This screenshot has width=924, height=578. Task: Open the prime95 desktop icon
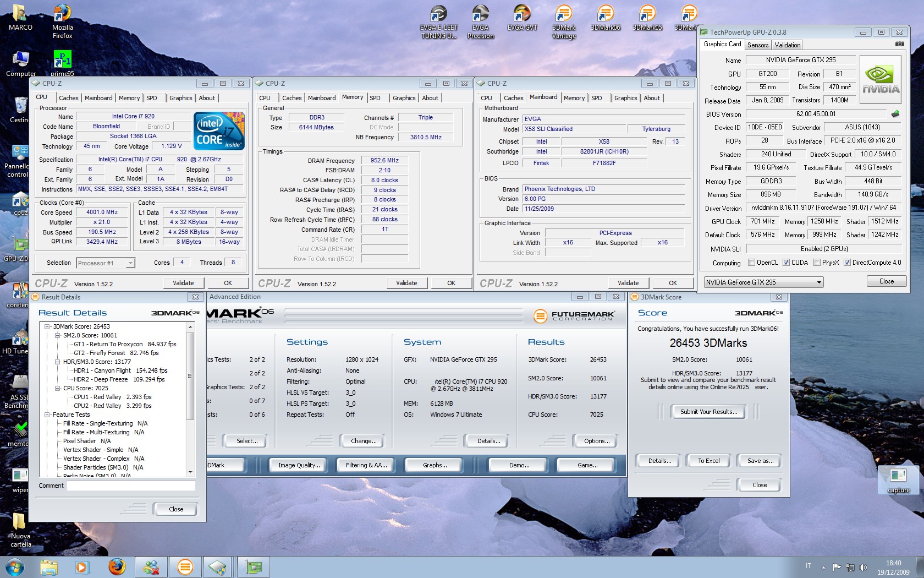point(62,63)
